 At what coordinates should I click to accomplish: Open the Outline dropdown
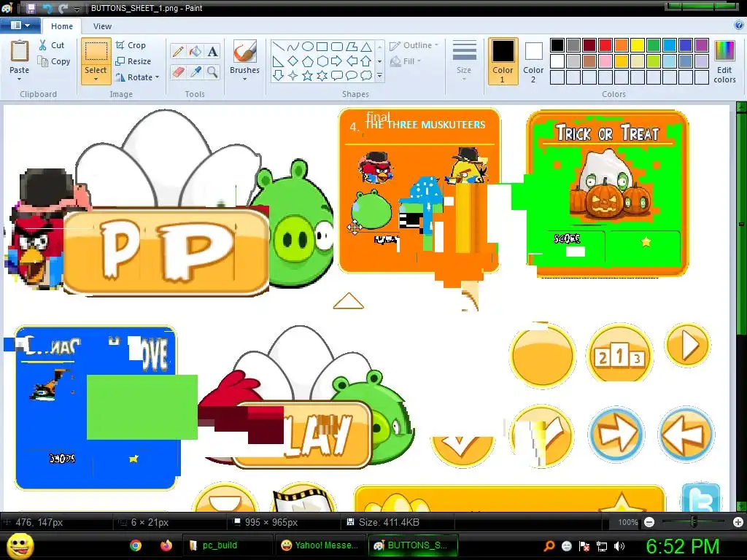(x=414, y=45)
